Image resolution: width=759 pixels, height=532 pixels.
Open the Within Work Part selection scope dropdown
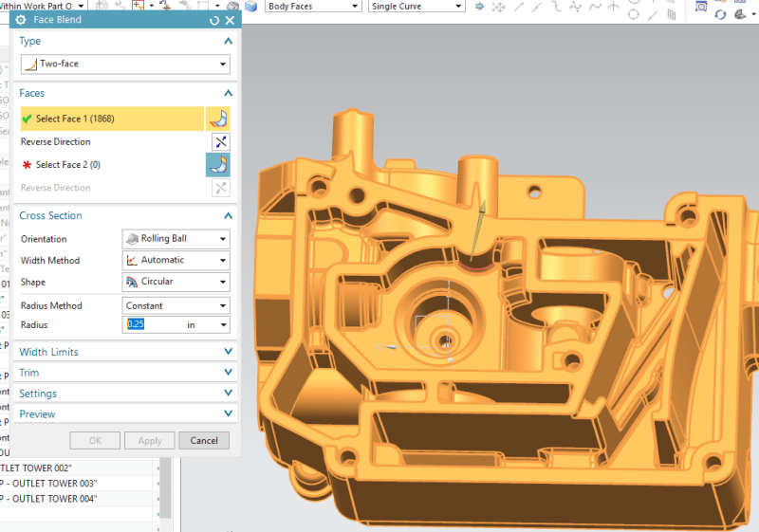pyautogui.click(x=43, y=7)
